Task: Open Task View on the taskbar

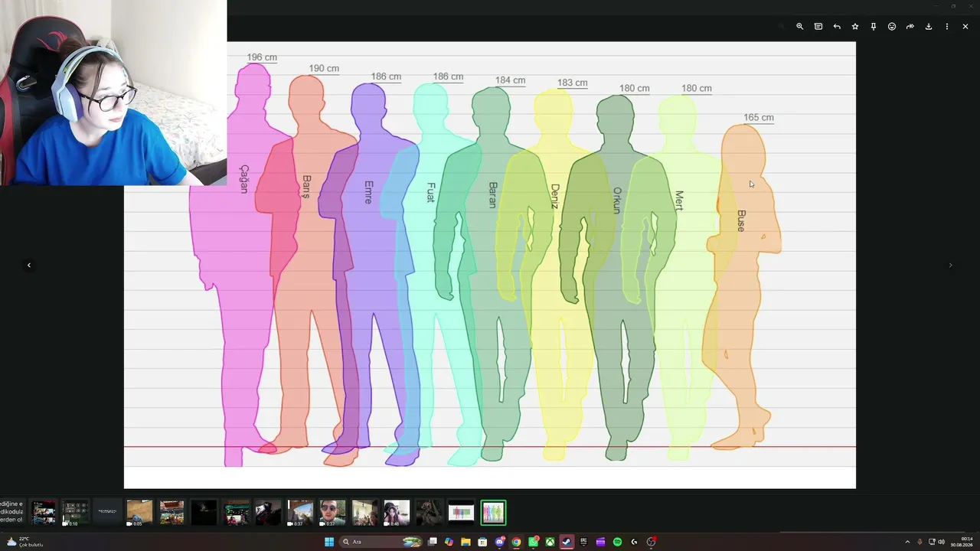Action: point(433,542)
